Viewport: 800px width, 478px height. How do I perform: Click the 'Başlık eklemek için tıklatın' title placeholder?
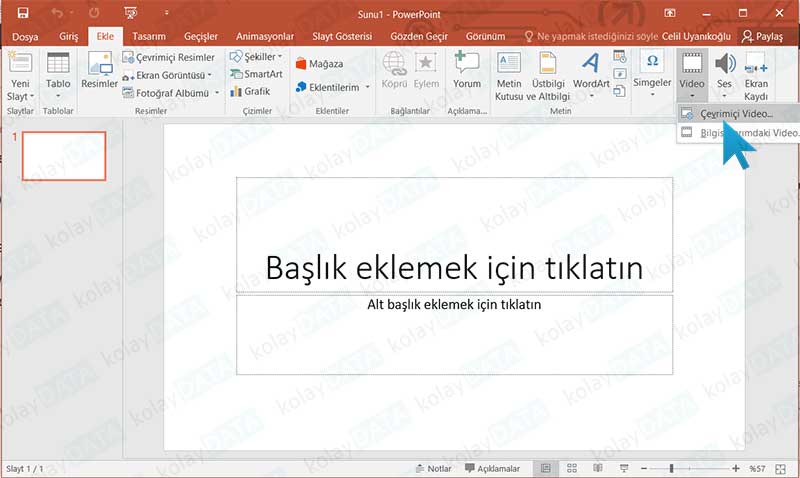454,235
